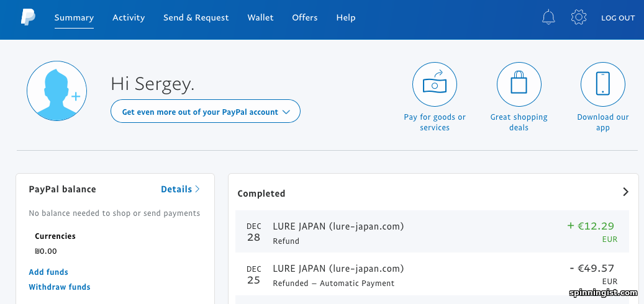
Task: Open the Send & Request menu
Action: [x=196, y=17]
